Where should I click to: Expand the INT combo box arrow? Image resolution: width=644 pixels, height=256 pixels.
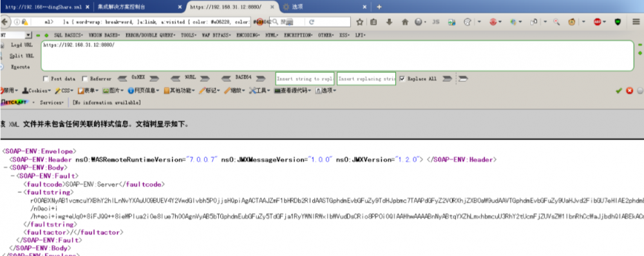[x=28, y=35]
